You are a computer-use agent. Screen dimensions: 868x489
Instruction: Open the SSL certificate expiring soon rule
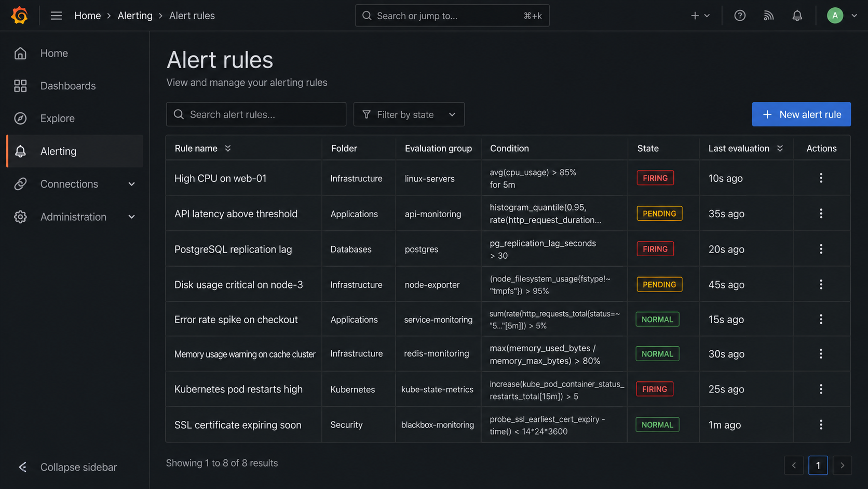[238, 425]
